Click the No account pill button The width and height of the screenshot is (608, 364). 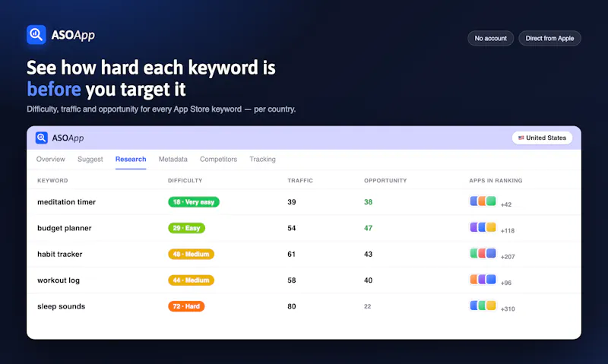tap(490, 39)
